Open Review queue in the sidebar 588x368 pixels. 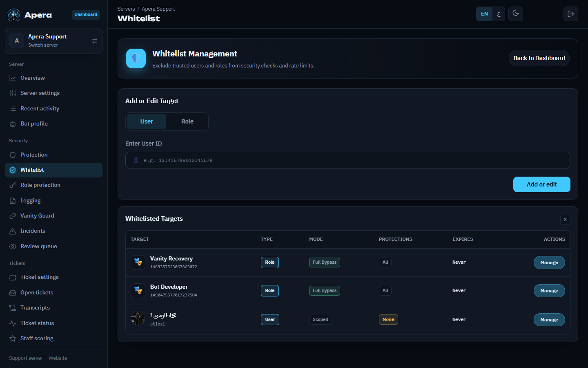53,247
